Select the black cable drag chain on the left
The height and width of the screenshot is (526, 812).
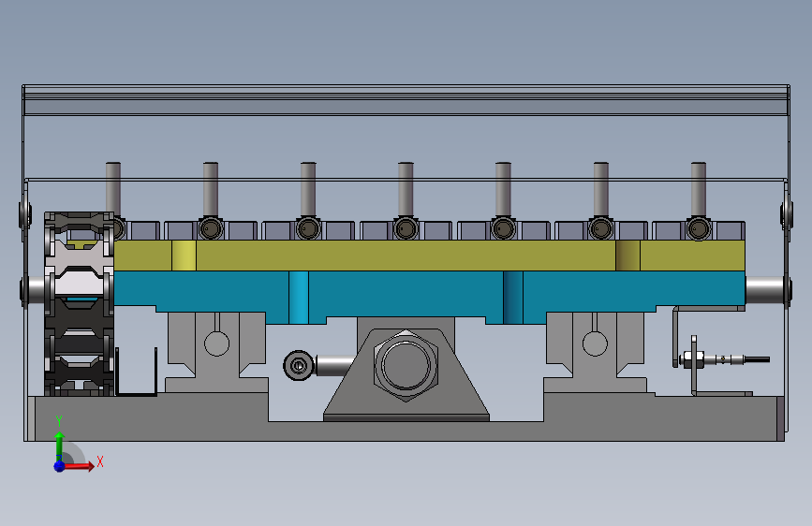click(x=79, y=303)
